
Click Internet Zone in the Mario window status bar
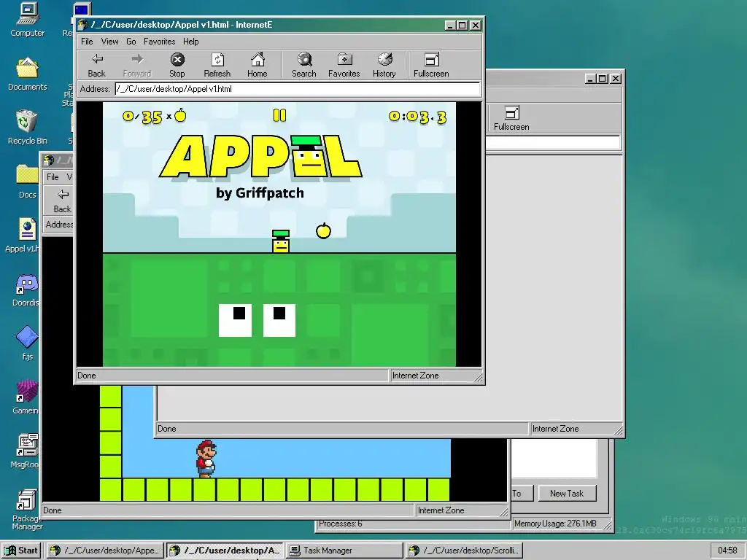click(441, 510)
